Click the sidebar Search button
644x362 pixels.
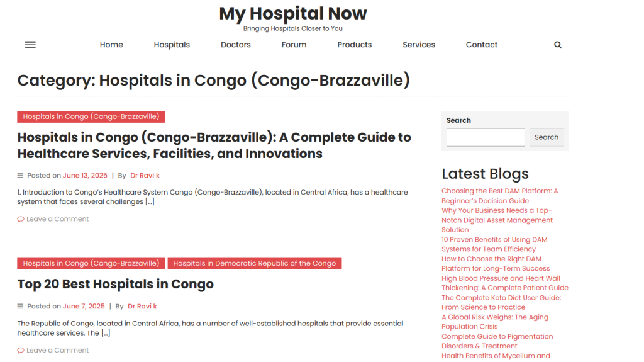coord(547,137)
